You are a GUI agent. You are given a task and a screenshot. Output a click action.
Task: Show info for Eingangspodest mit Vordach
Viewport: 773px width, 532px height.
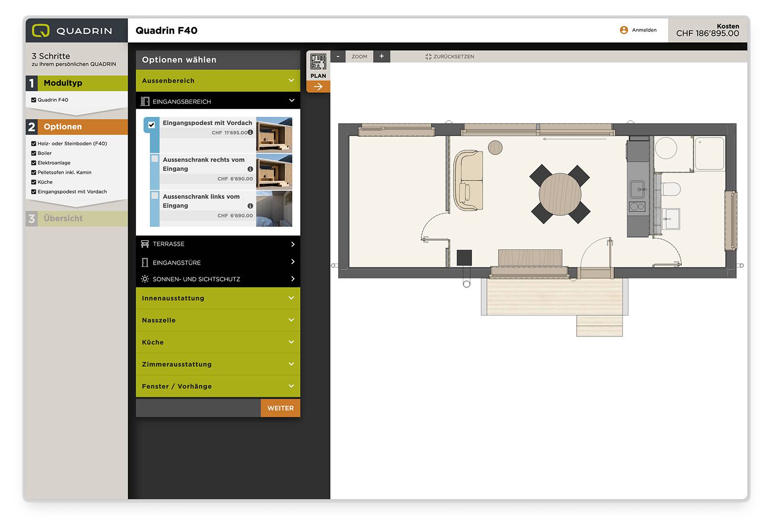point(250,132)
